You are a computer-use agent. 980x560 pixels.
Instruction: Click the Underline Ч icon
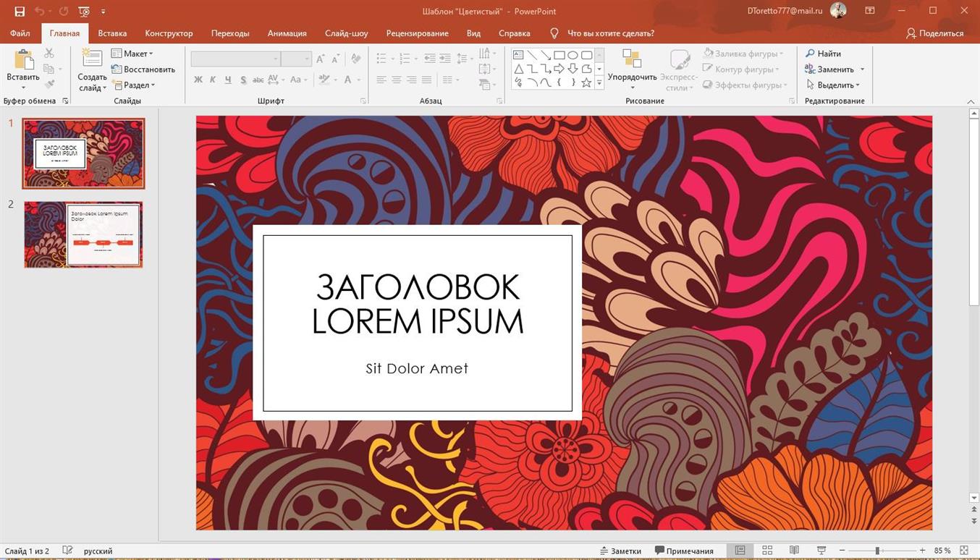coord(228,80)
